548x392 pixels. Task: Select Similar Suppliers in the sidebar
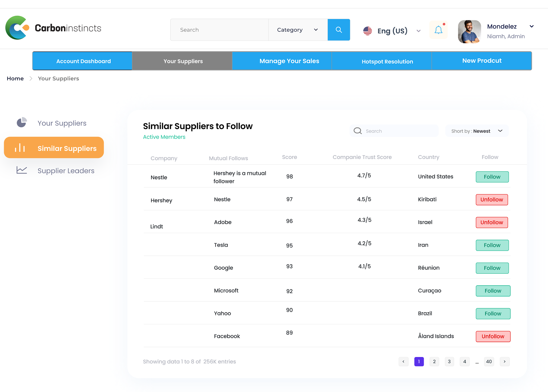click(54, 148)
